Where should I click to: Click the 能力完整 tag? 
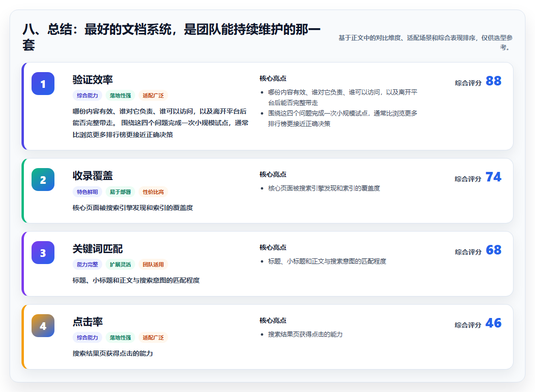(x=87, y=265)
